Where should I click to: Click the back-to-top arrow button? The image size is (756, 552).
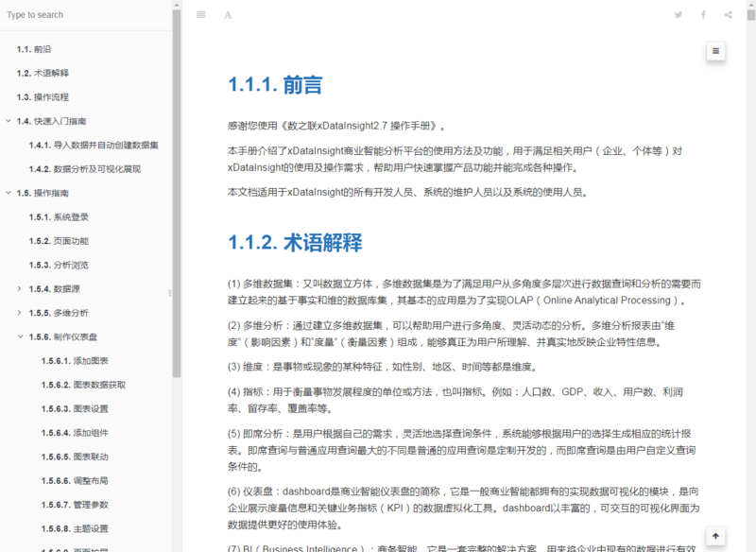tap(716, 536)
